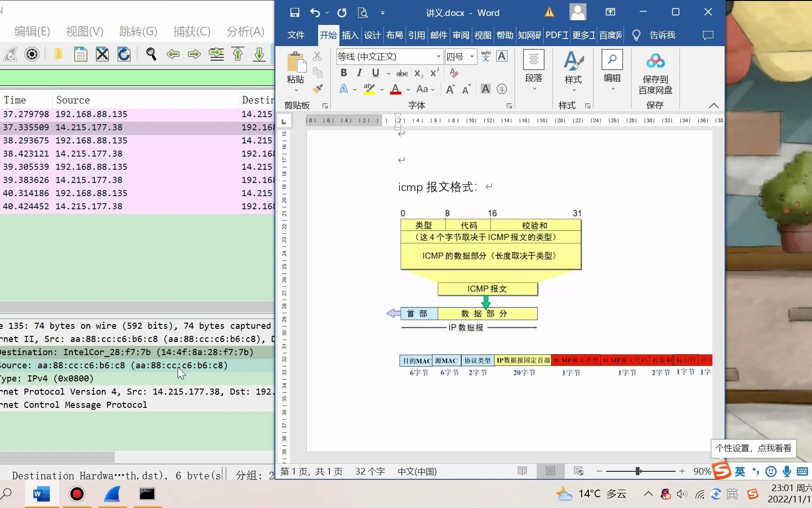This screenshot has height=508, width=812.
Task: Open the find packet magnifier tool
Action: tap(151, 54)
